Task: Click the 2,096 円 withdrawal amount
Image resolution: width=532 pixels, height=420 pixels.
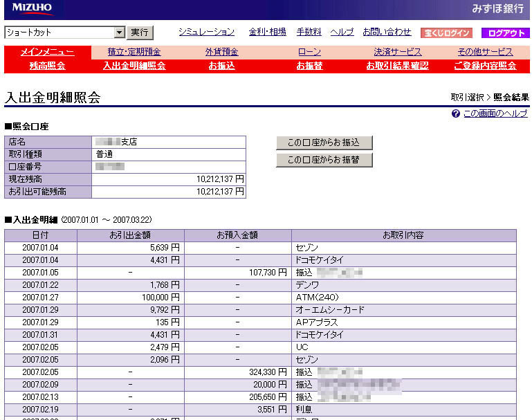Action: [x=165, y=360]
